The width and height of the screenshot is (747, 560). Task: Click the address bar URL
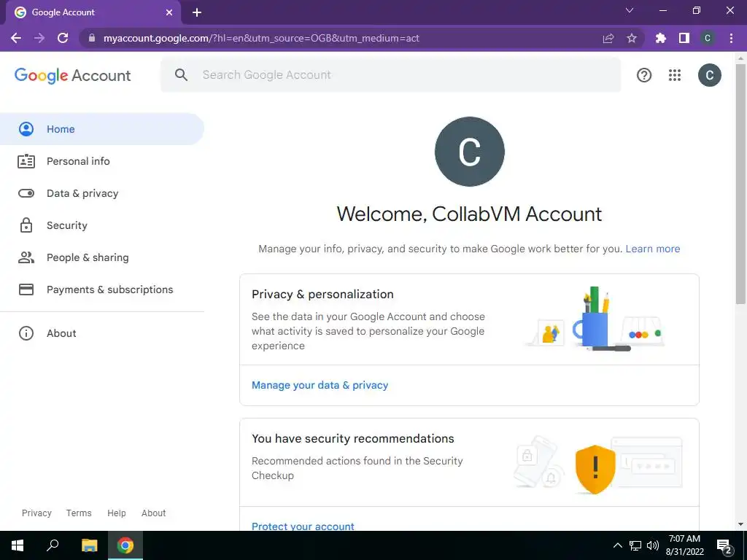[261, 38]
